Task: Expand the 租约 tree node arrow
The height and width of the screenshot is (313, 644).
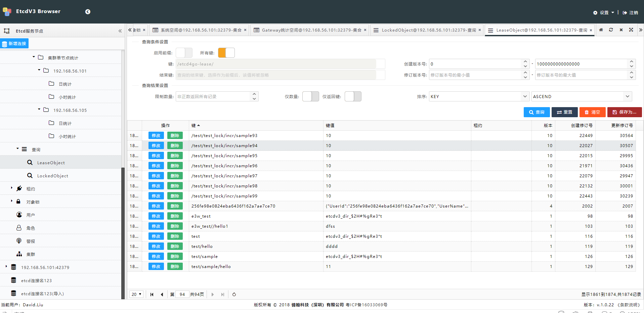Action: click(11, 188)
